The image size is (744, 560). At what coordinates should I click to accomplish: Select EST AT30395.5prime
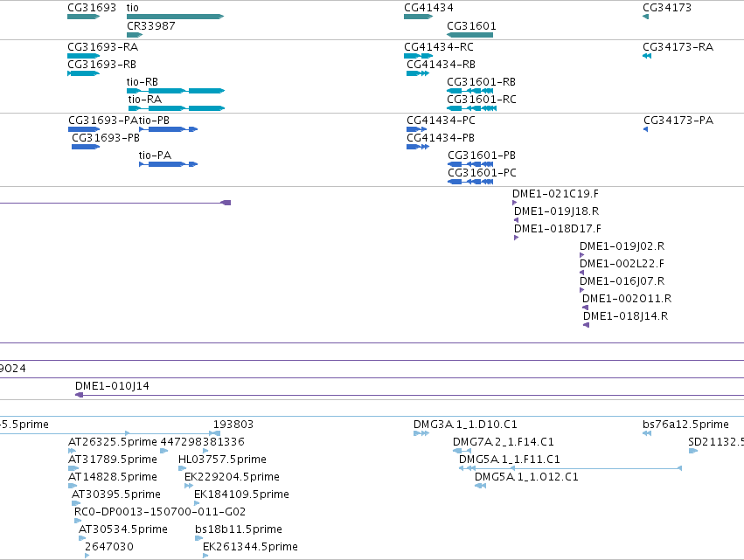(115, 495)
